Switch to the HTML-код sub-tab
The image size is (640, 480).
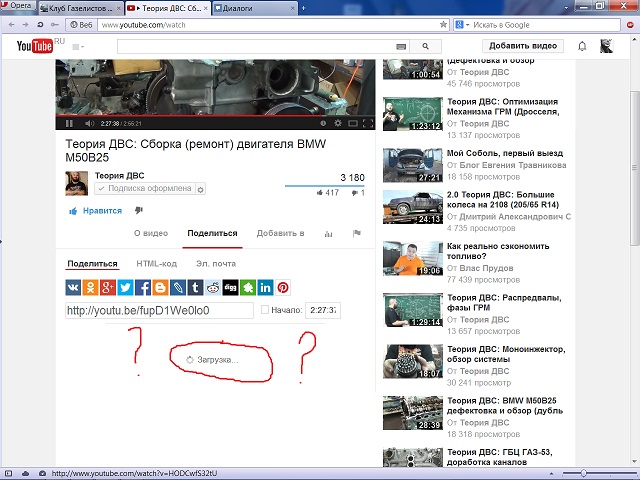(157, 264)
